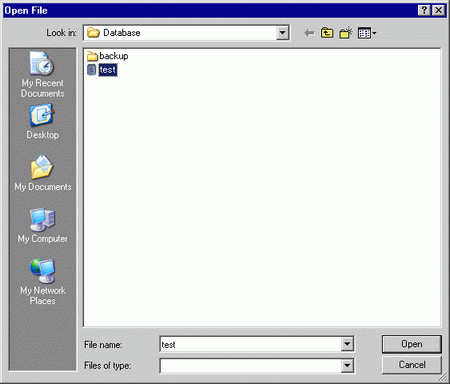Go back using the left arrow icon
450x384 pixels.
click(309, 33)
